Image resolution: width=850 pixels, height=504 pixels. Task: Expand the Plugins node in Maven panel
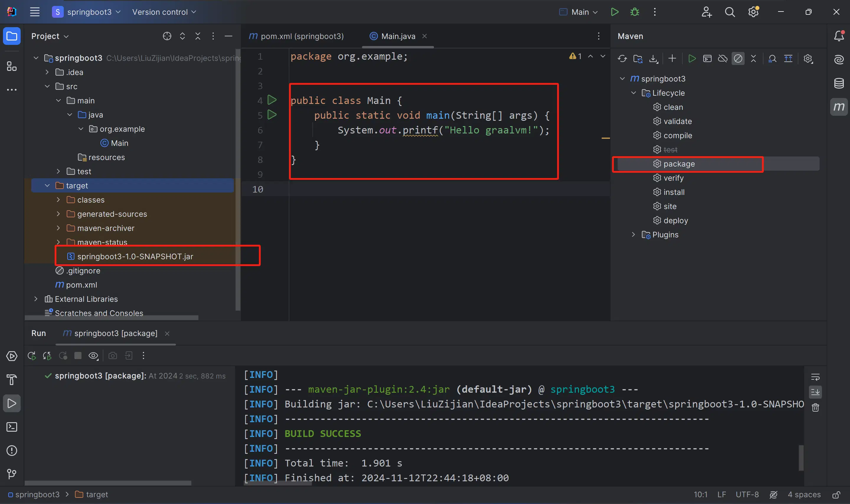pyautogui.click(x=633, y=234)
